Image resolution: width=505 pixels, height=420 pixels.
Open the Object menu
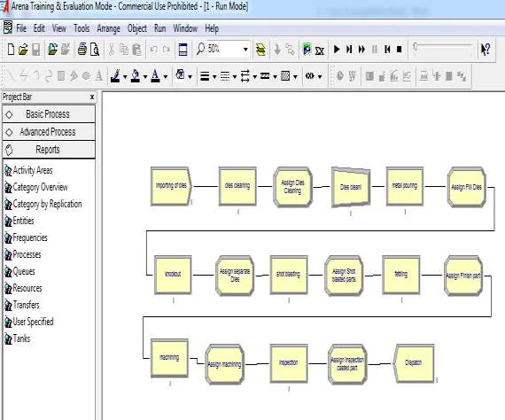click(137, 28)
